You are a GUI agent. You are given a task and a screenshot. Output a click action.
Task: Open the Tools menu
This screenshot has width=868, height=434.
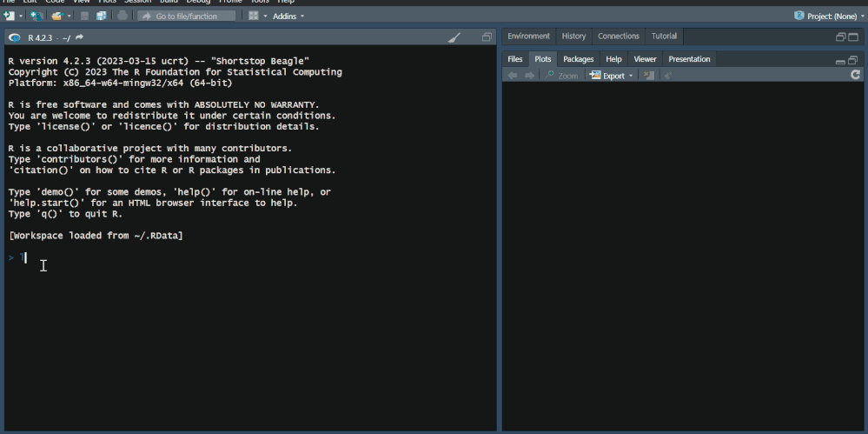click(260, 2)
